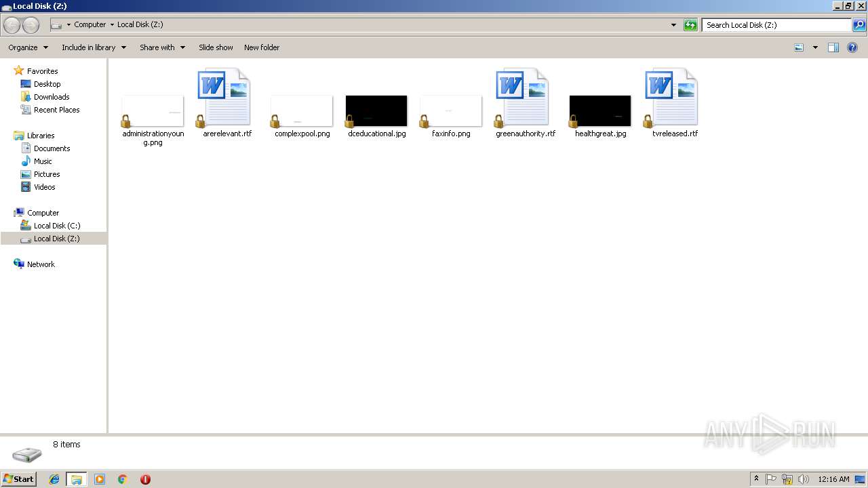Viewport: 868px width, 488px height.
Task: Select the greenauthority.rtf file icon
Action: coord(523,97)
